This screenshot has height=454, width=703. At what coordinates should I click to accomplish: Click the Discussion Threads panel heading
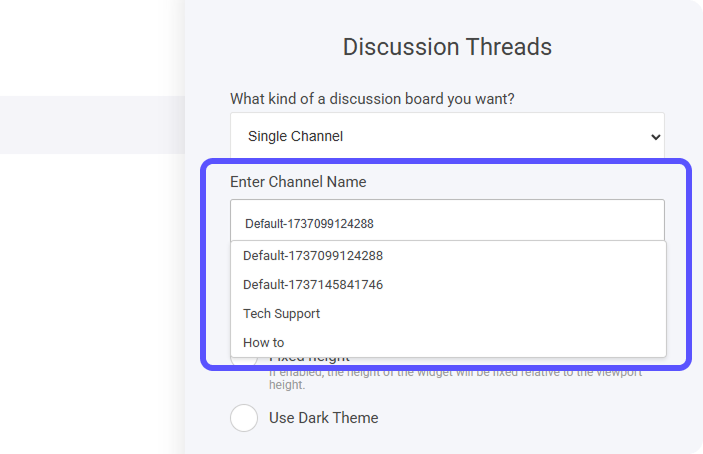pos(447,47)
